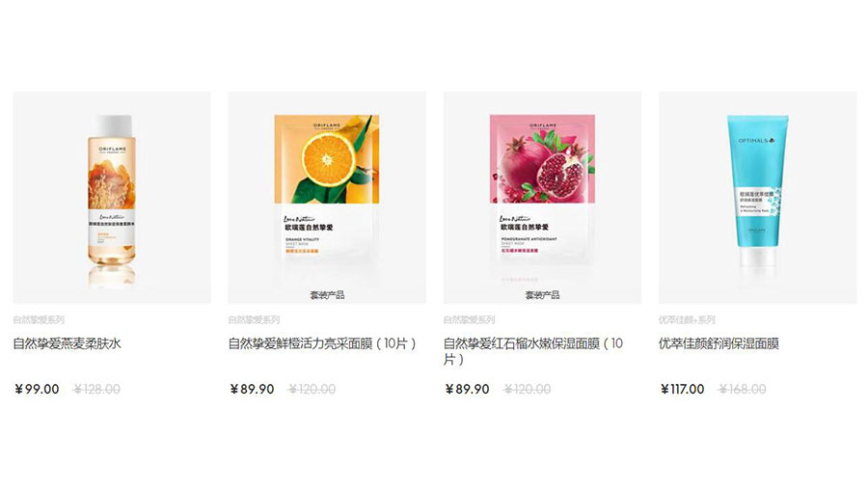Image resolution: width=868 pixels, height=492 pixels.
Task: Click the 套装产品 tag on pomegranate mask
Action: pos(542,295)
